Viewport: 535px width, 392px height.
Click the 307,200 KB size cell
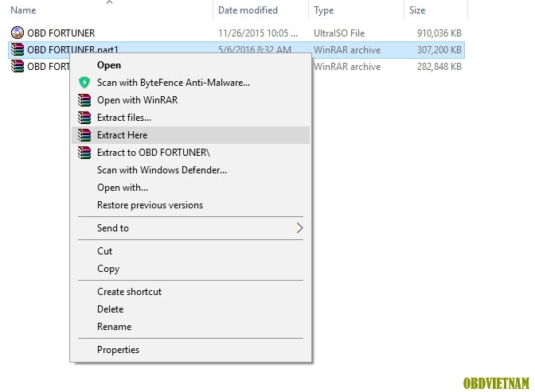pyautogui.click(x=439, y=50)
